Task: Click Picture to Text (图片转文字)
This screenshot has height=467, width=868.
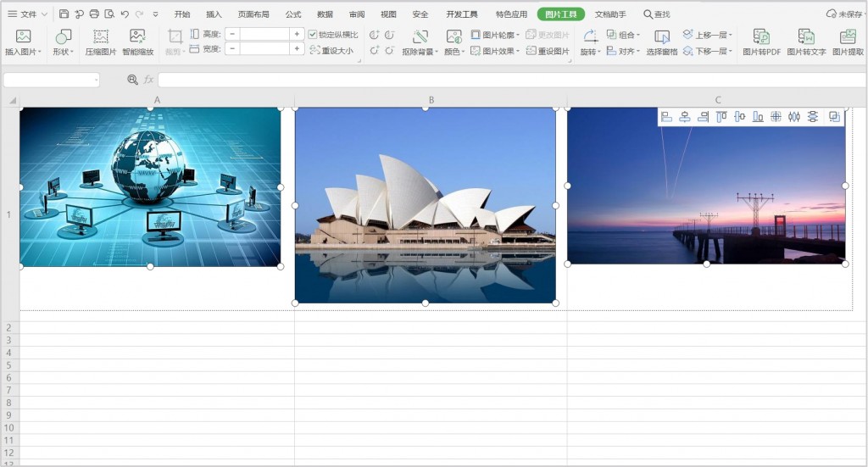Action: pyautogui.click(x=806, y=42)
